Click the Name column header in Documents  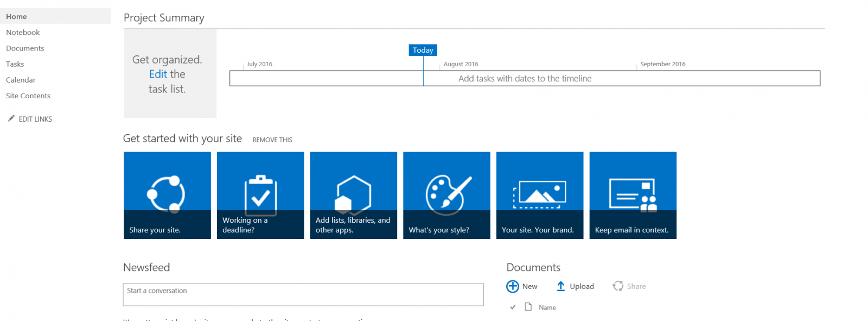[x=547, y=307]
